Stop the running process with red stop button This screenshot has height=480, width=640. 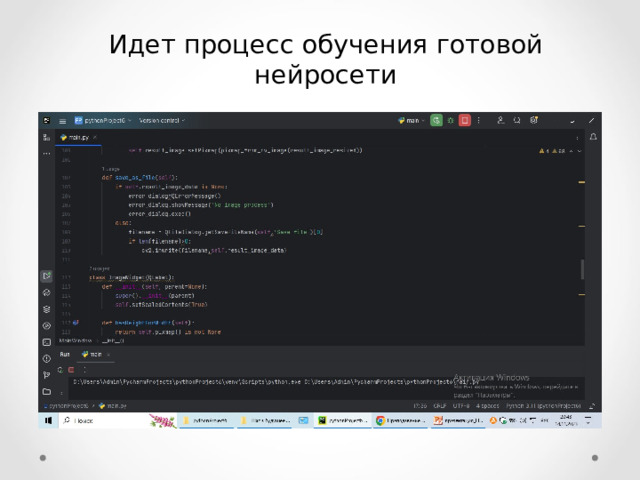(x=464, y=120)
